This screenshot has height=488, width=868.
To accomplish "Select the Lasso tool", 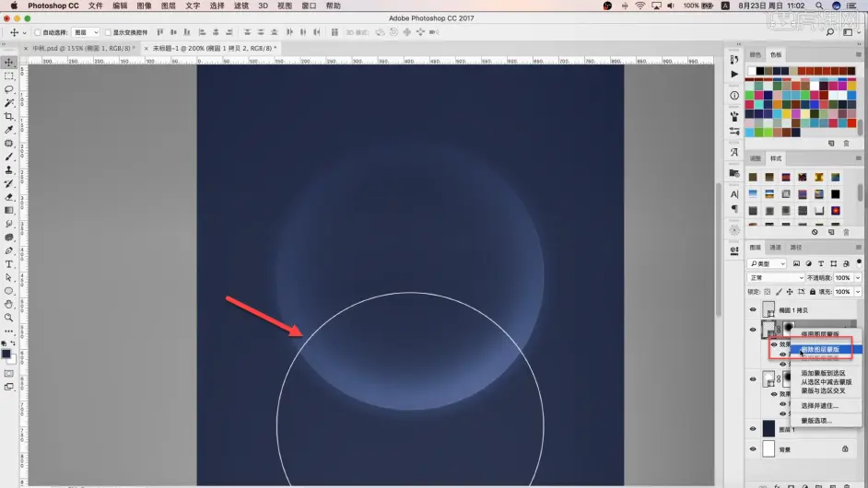I will coord(9,89).
